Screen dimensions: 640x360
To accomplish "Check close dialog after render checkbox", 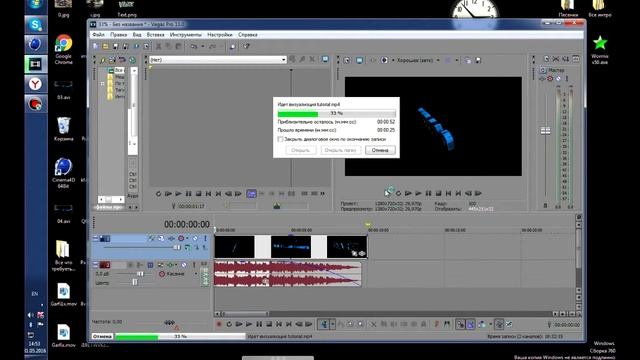I will [x=280, y=139].
